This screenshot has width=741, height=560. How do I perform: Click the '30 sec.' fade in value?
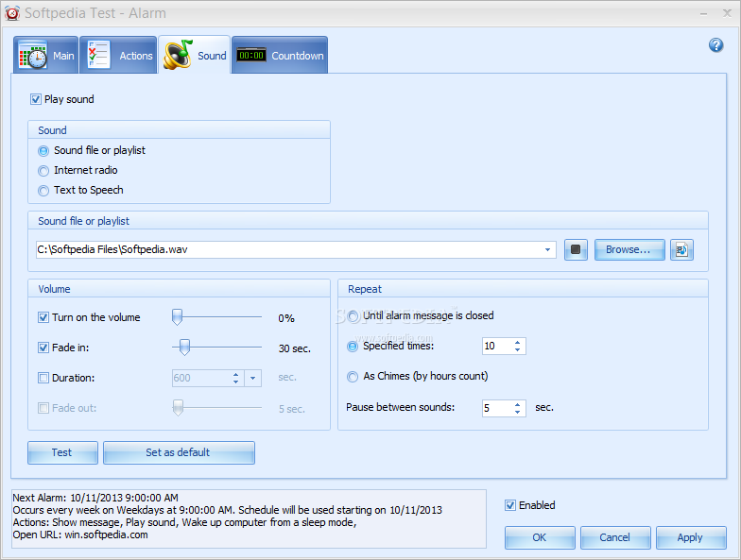pos(295,349)
